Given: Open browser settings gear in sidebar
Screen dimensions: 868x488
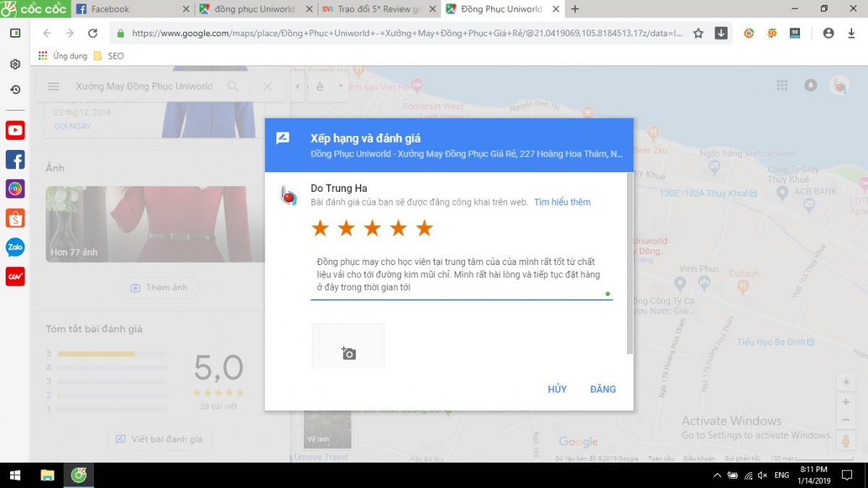Looking at the screenshot, I should point(15,64).
